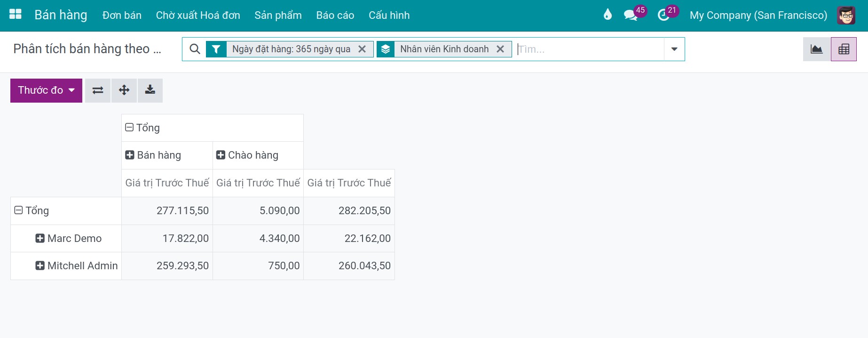Image resolution: width=868 pixels, height=338 pixels.
Task: Sort by Chào hàng Giá trị Trước Thuế
Action: 258,183
